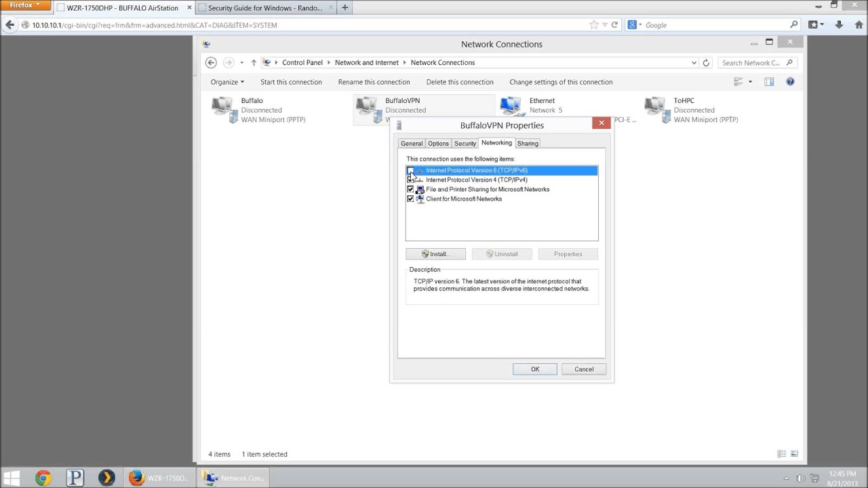Switch to the Sharing tab

tap(528, 144)
